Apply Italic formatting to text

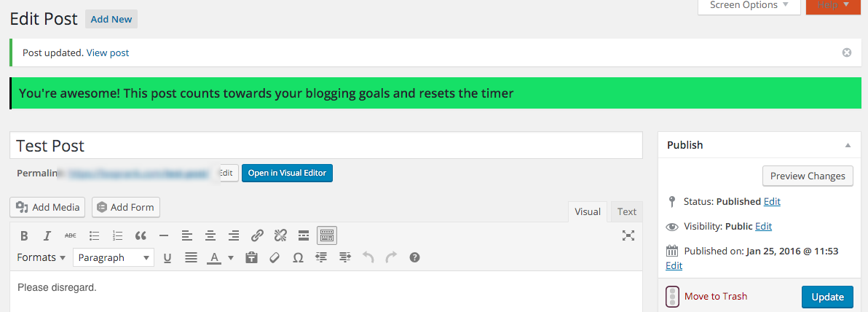(47, 236)
